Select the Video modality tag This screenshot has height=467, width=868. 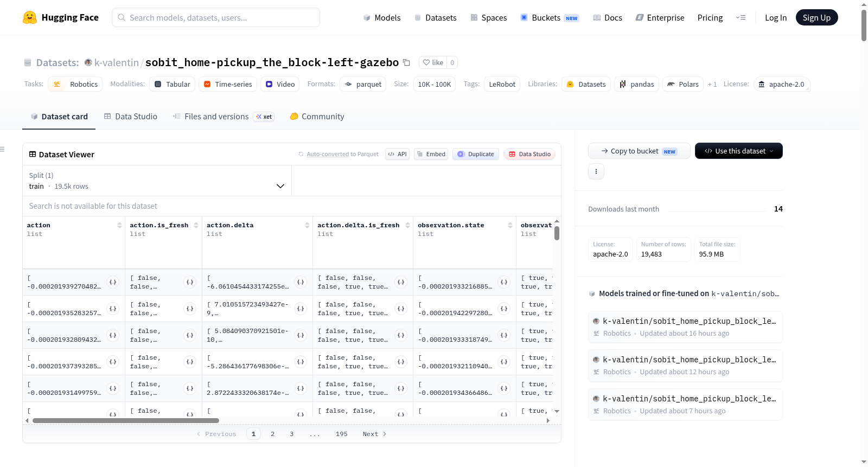pos(280,84)
